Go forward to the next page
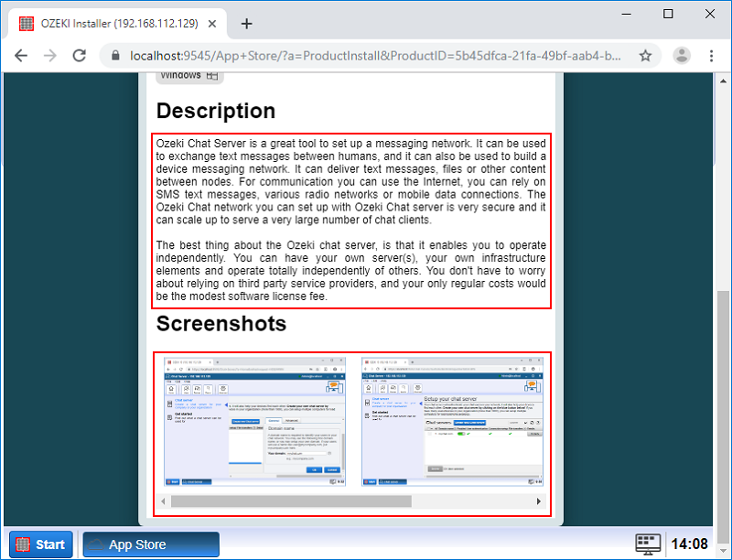Screen dimensions: 732x560 coord(50,56)
